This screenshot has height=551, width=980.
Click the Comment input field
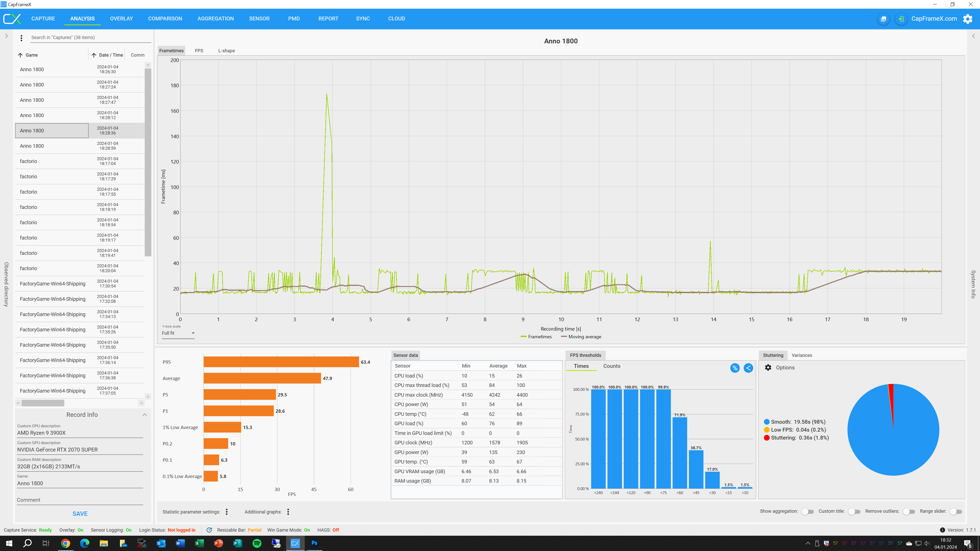tap(80, 500)
